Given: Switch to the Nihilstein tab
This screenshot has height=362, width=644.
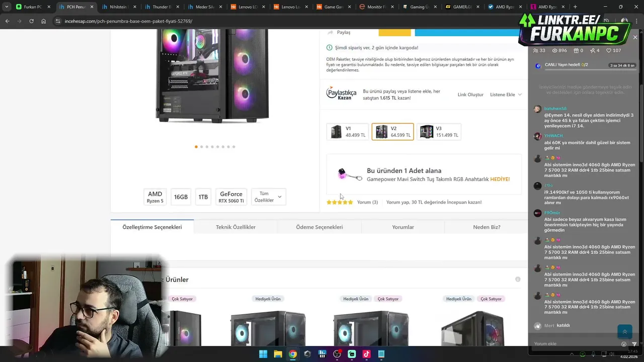Looking at the screenshot, I should [119, 7].
